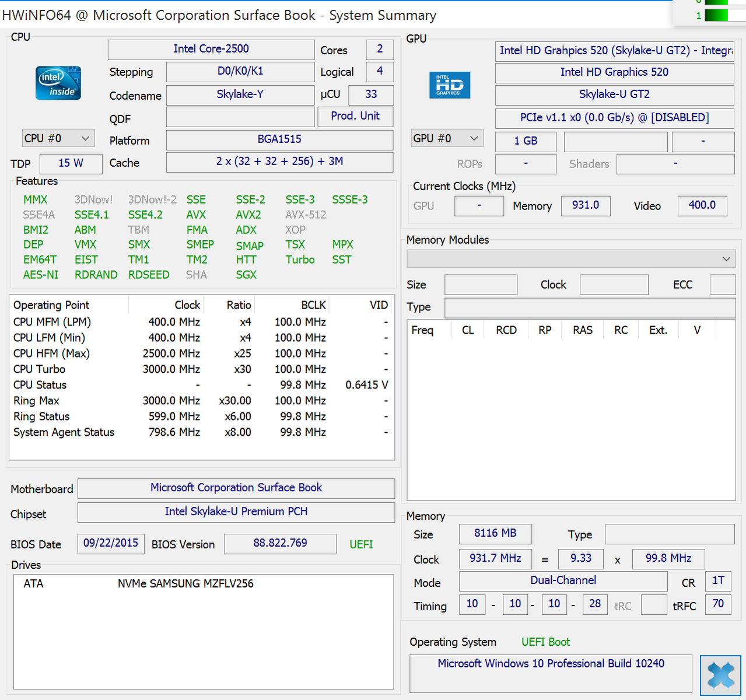
Task: Click the Turbo feature label
Action: [x=300, y=260]
